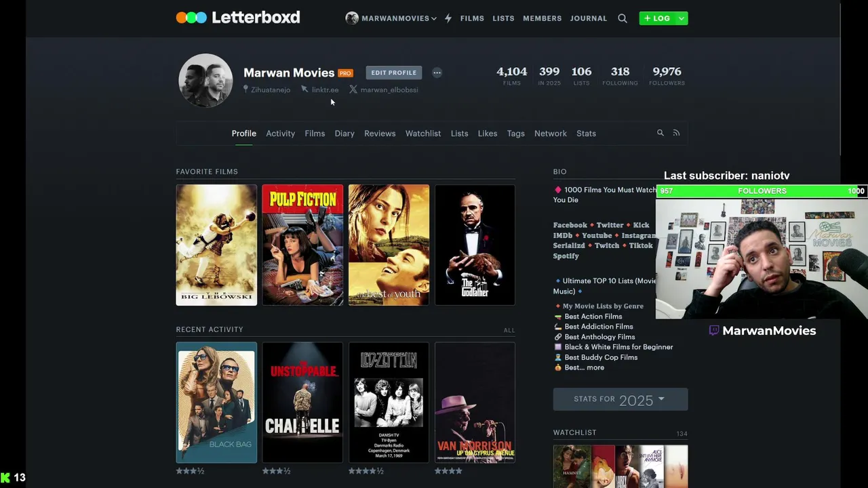This screenshot has height=488, width=868.
Task: Open the Black Bag recent activity poster
Action: click(x=216, y=403)
